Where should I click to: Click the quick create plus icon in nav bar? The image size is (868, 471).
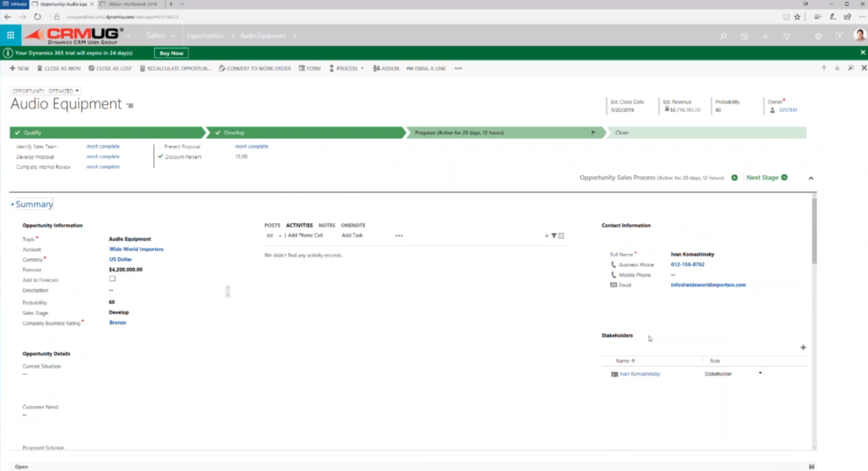click(x=765, y=36)
